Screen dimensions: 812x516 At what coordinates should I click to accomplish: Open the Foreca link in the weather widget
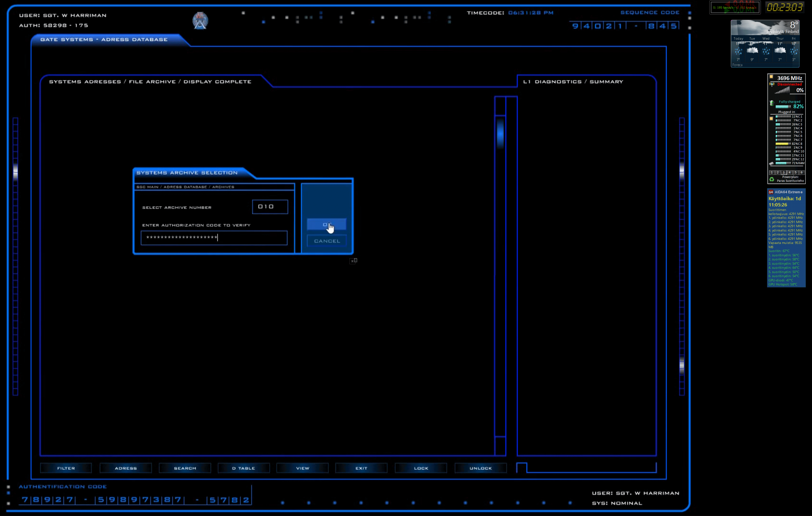737,65
